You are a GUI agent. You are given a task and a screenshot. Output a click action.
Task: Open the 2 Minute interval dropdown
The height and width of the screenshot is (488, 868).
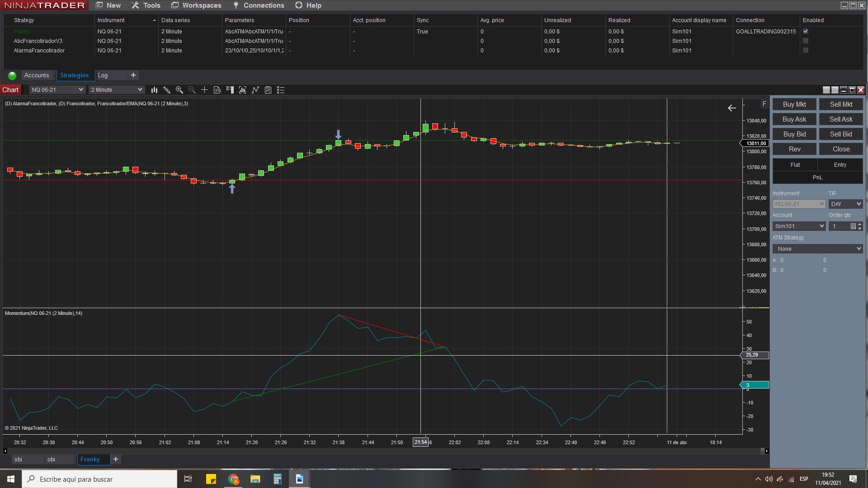pyautogui.click(x=116, y=90)
